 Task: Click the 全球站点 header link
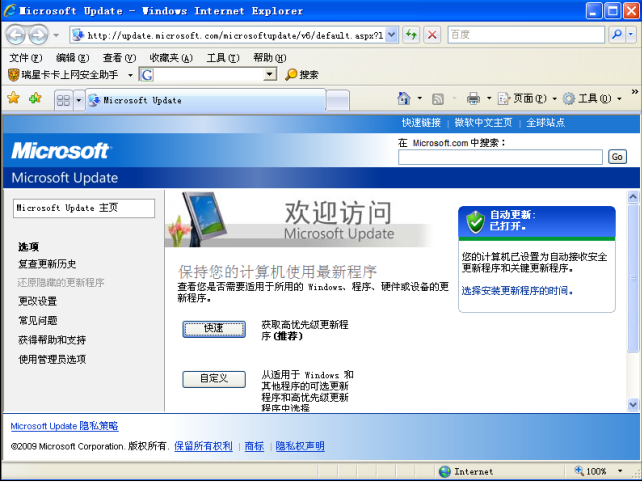coord(545,122)
